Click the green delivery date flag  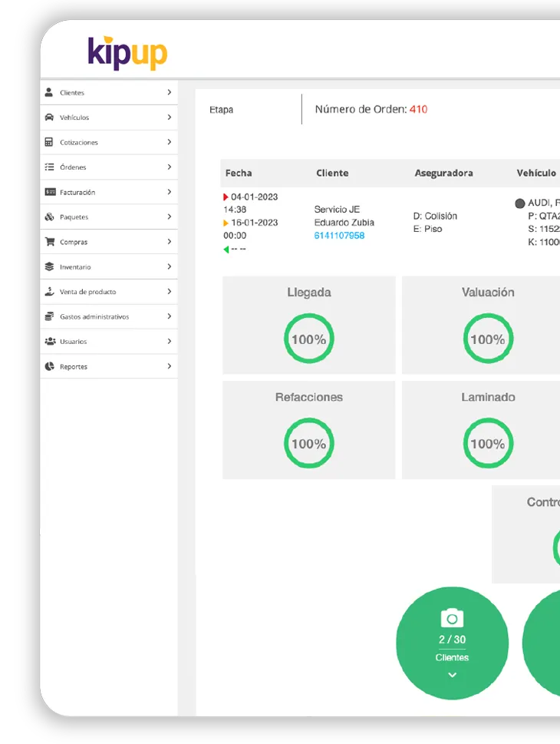(x=226, y=249)
